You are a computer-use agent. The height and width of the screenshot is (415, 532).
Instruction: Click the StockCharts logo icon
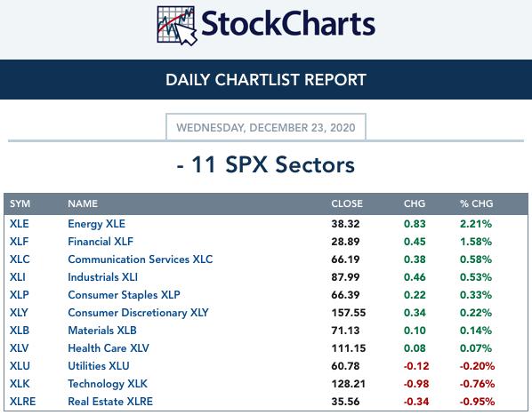click(177, 26)
